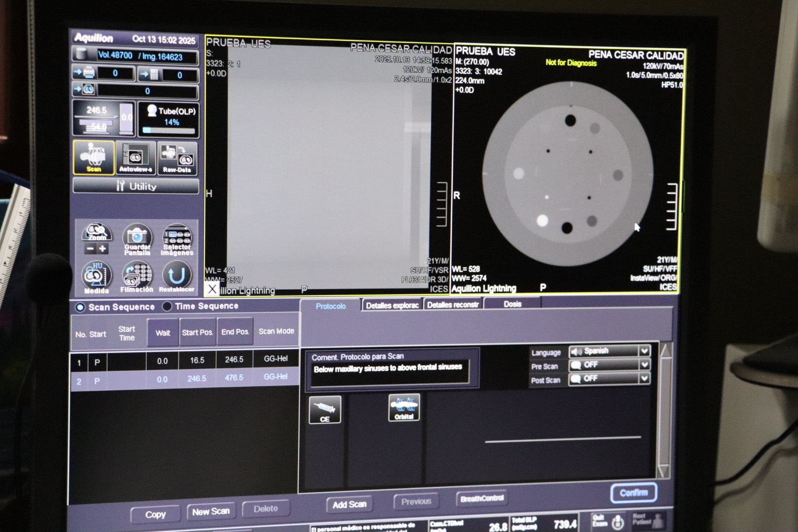Screen dimensions: 798x532
Task: Open the Selector imágenes tool
Action: [x=177, y=239]
